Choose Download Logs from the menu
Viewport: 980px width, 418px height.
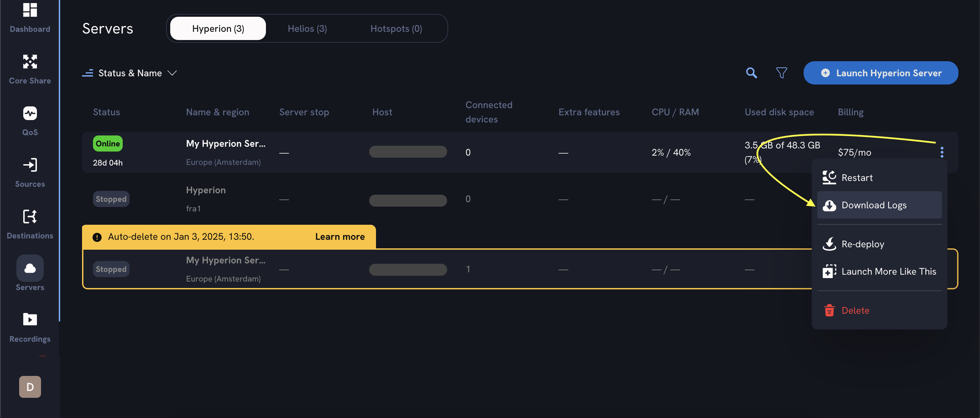coord(873,205)
